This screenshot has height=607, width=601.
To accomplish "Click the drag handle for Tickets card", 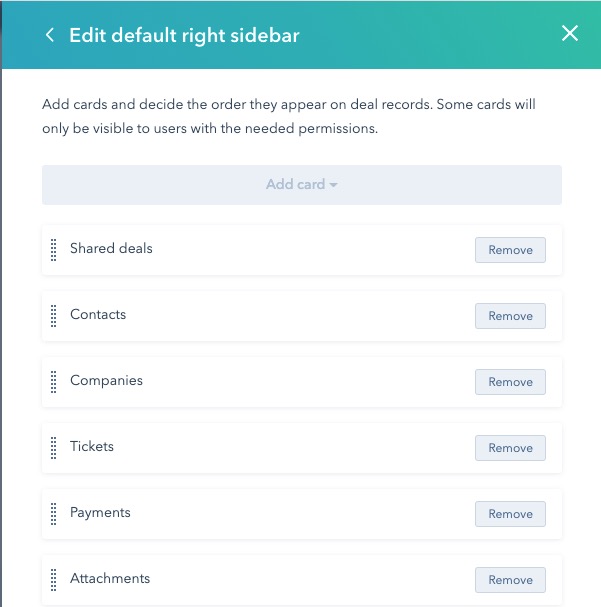I will [x=54, y=448].
